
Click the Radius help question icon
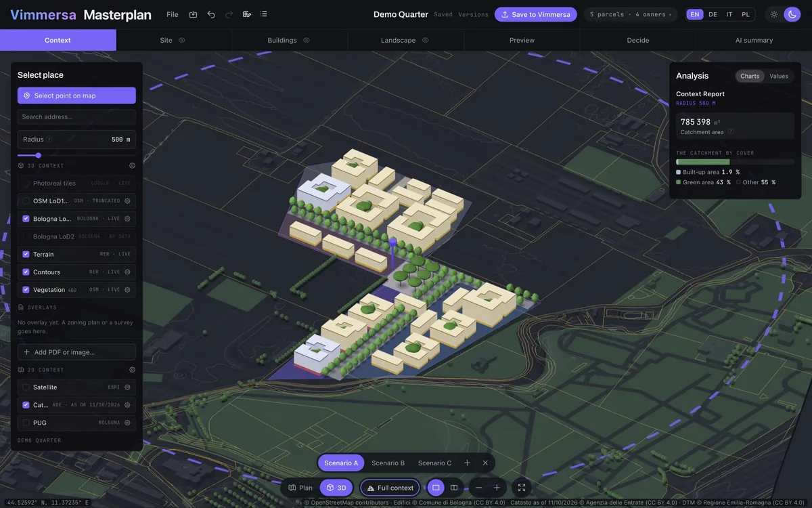tap(49, 140)
